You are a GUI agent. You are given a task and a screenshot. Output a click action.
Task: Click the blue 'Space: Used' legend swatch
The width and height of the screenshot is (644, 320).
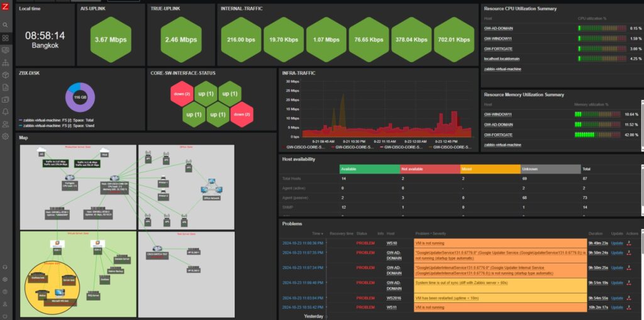click(x=21, y=126)
